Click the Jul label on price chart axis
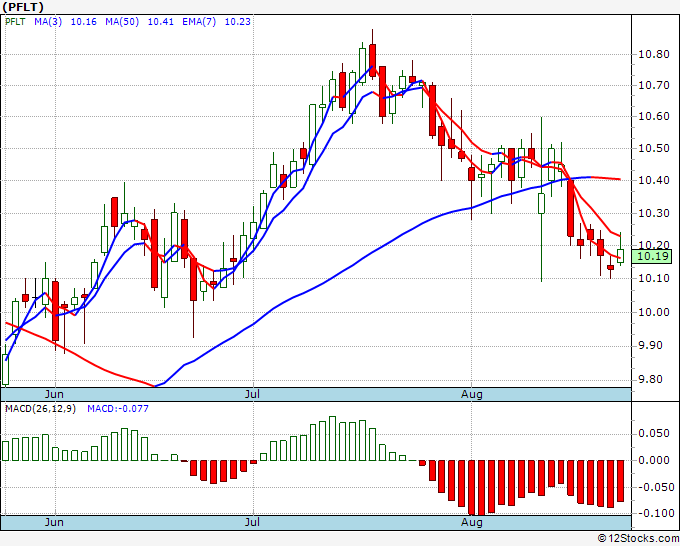The image size is (680, 546). 252,394
